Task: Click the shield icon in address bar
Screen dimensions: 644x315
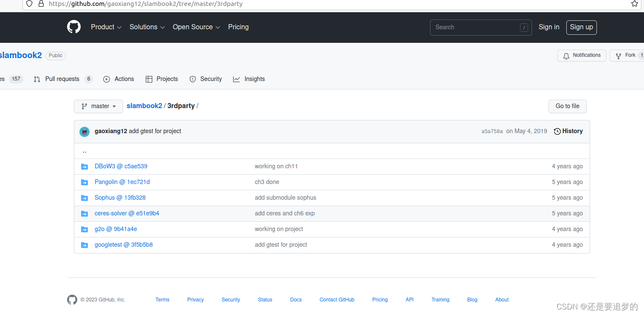Action: point(29,4)
